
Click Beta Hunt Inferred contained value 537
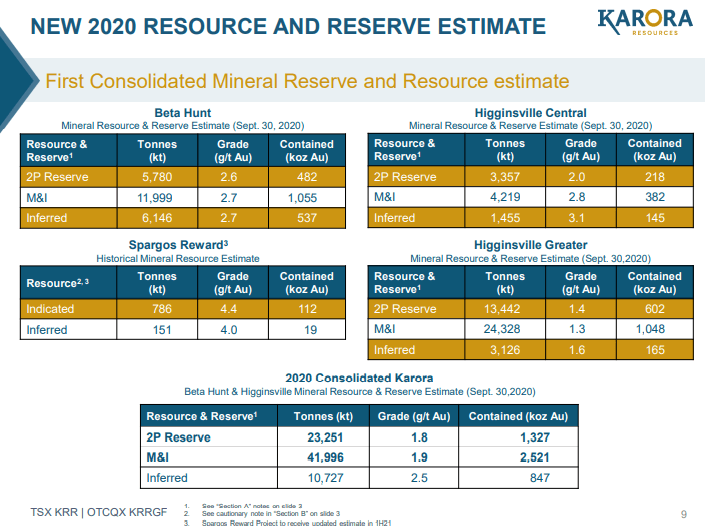(x=307, y=218)
